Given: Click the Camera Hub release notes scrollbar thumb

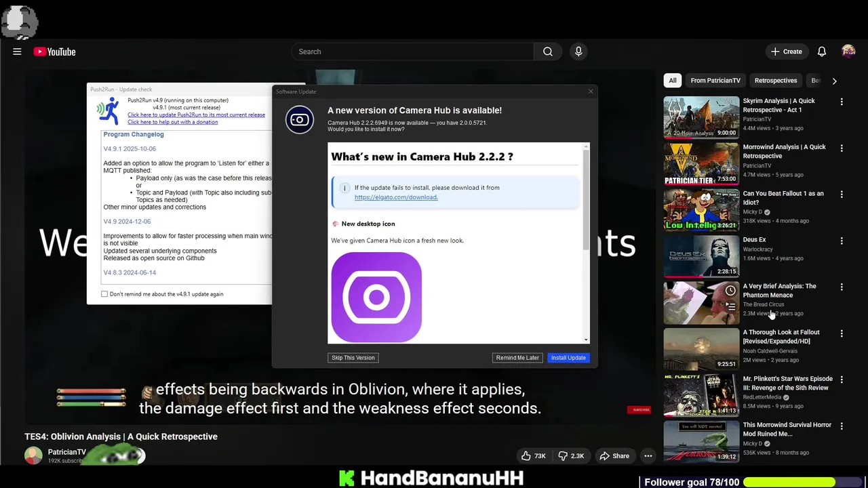Looking at the screenshot, I should [587, 200].
